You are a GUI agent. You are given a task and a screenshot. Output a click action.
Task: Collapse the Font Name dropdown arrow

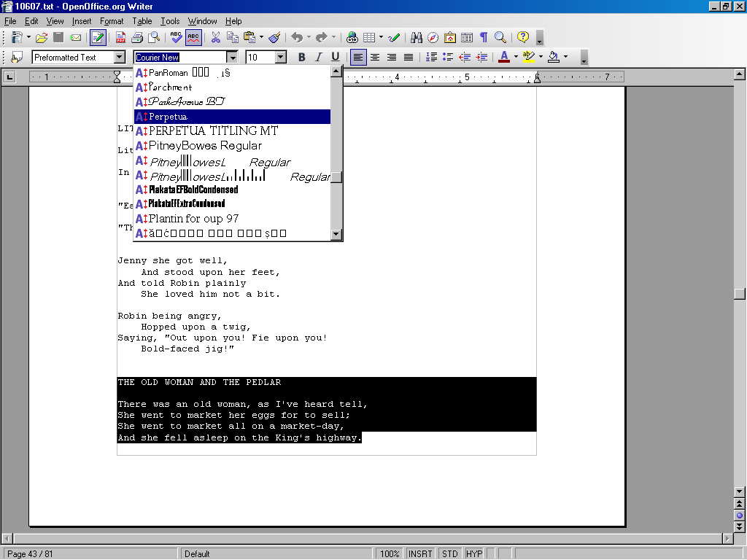(232, 57)
